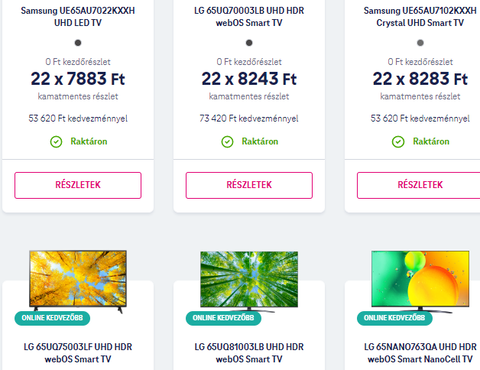Click ONLINE KEDVEZŐBB badge on LG 65UQ81003LB
480x370 pixels.
point(223,318)
